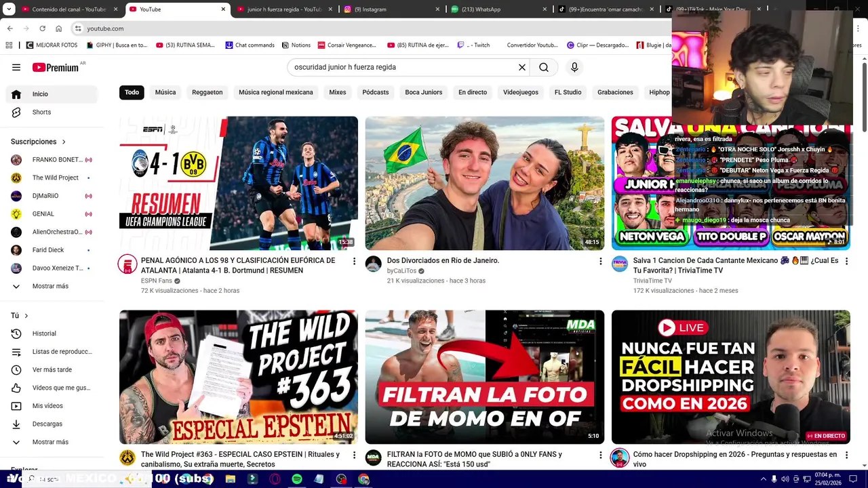Open MEJORAR FOTOS bookmark
This screenshot has height=488, width=868.
click(x=52, y=45)
